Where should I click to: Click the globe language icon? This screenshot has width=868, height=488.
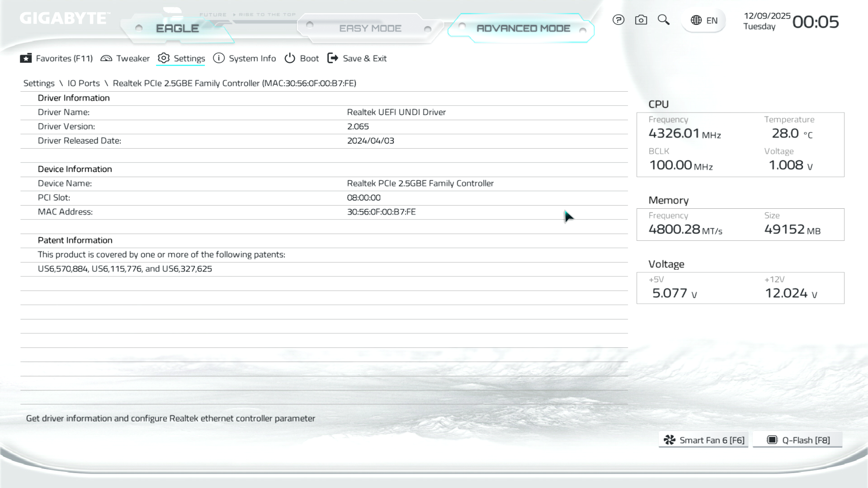pos(696,20)
